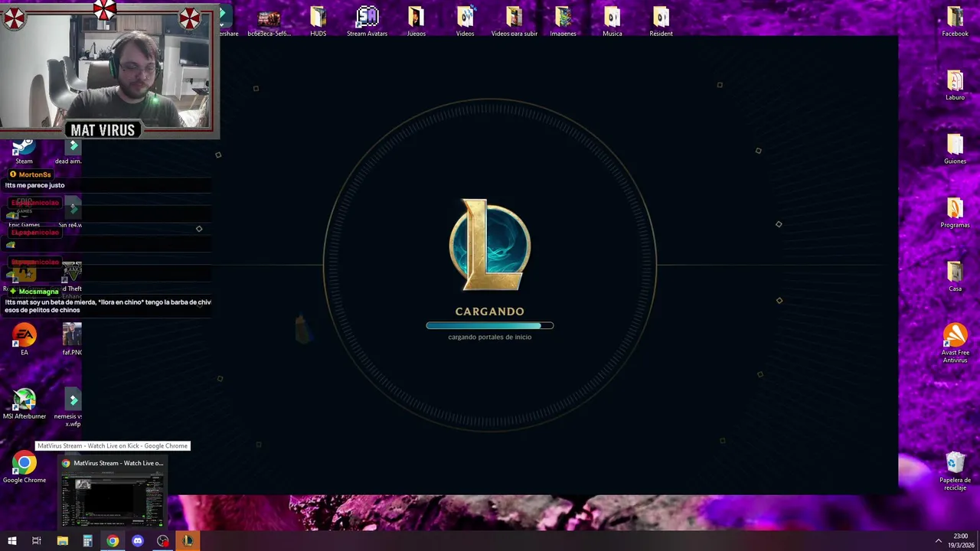980x551 pixels.
Task: Click the Windows Start button
Action: click(11, 541)
